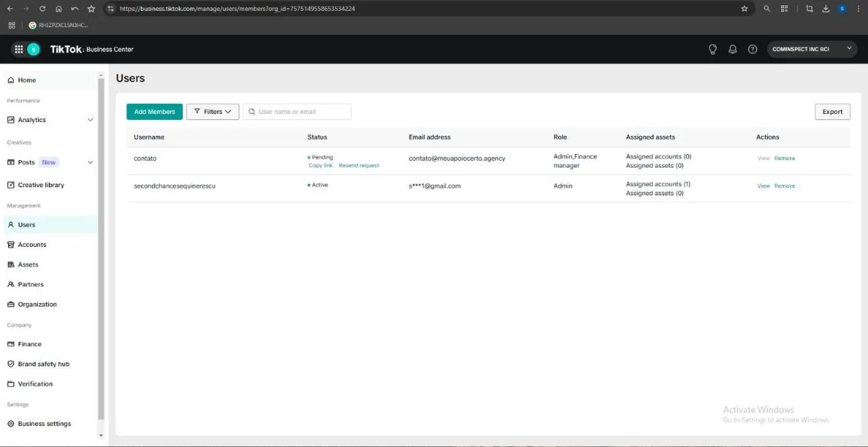This screenshot has width=868, height=447.
Task: Open the lightbulb tips icon
Action: coord(713,49)
